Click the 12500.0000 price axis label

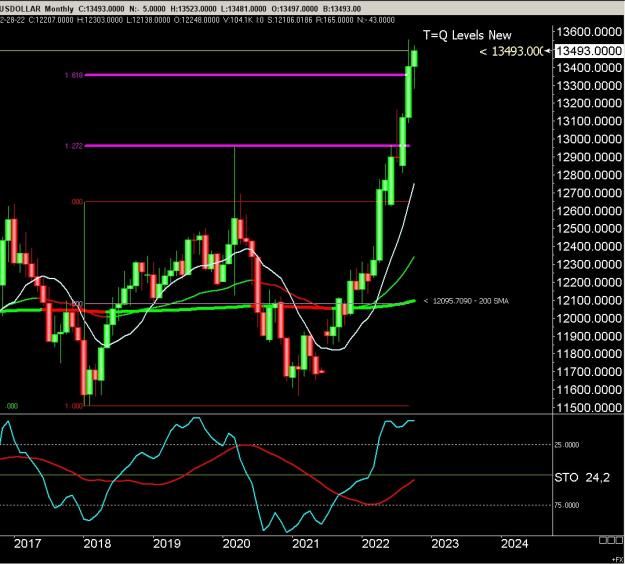point(589,228)
